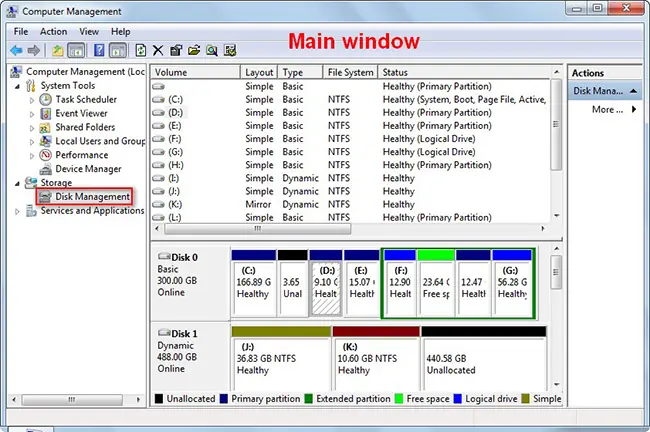Click the volume list horizontal scrollbar thumb
Viewport: 650px width, 432px height.
point(257,228)
